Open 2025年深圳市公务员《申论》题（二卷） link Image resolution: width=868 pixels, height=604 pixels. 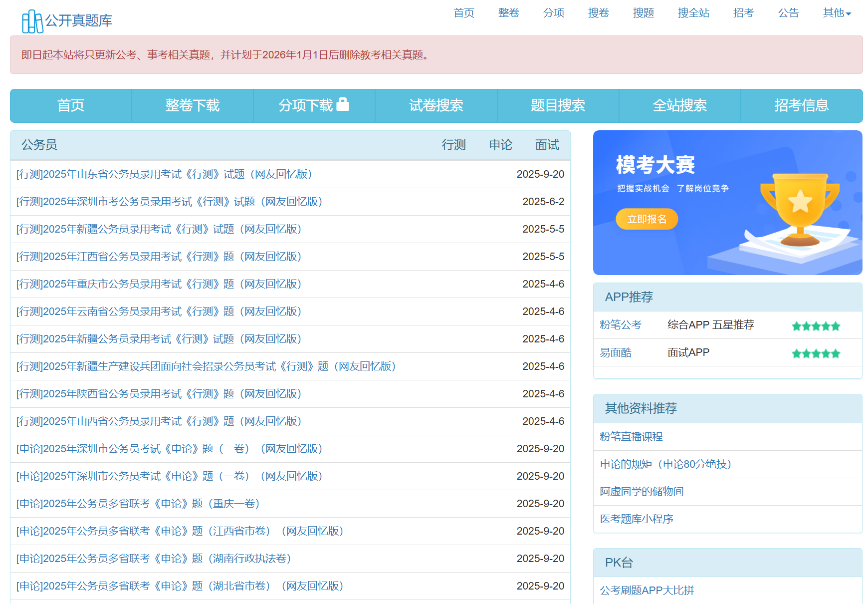pos(170,449)
